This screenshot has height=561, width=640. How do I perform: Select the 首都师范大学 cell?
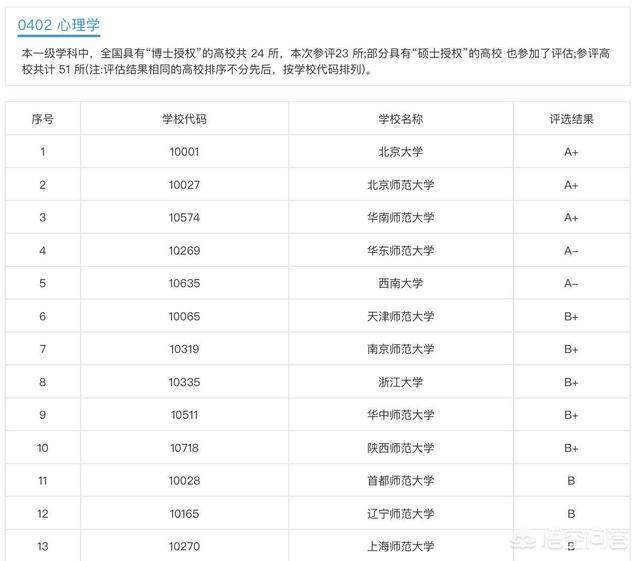[x=400, y=481]
